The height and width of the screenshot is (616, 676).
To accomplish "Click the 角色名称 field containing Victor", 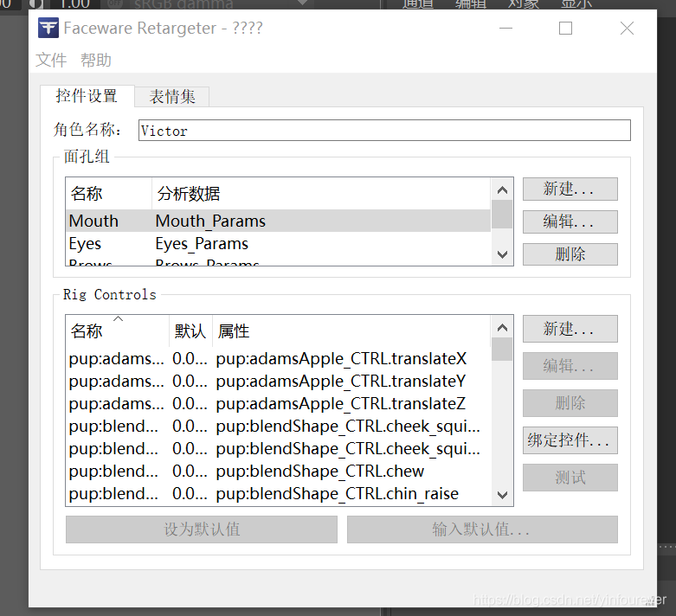I will click(x=384, y=130).
